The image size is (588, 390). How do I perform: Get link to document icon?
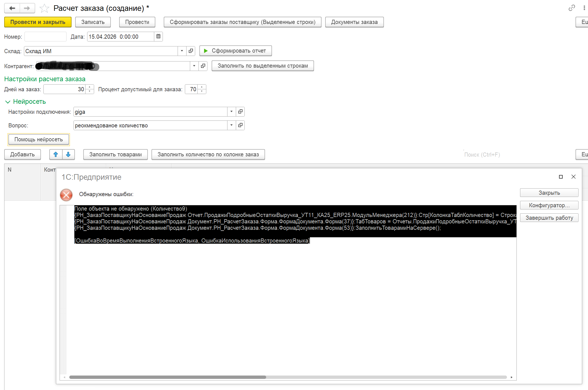pos(572,8)
